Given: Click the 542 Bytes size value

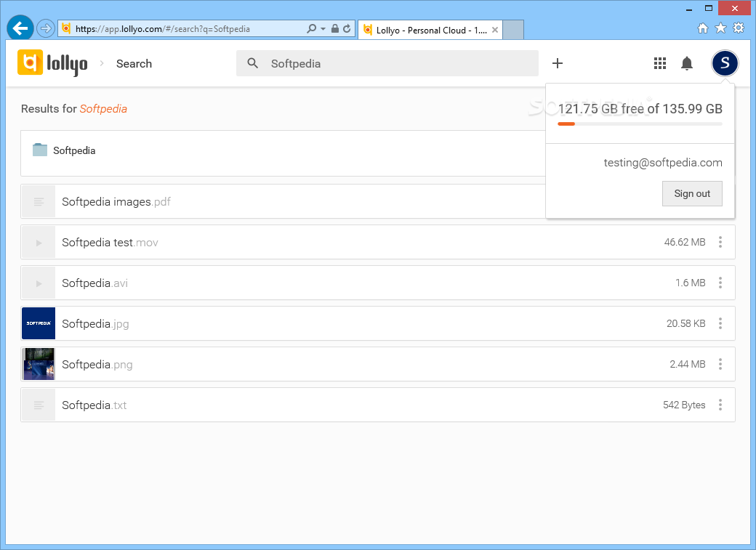Looking at the screenshot, I should coord(684,405).
